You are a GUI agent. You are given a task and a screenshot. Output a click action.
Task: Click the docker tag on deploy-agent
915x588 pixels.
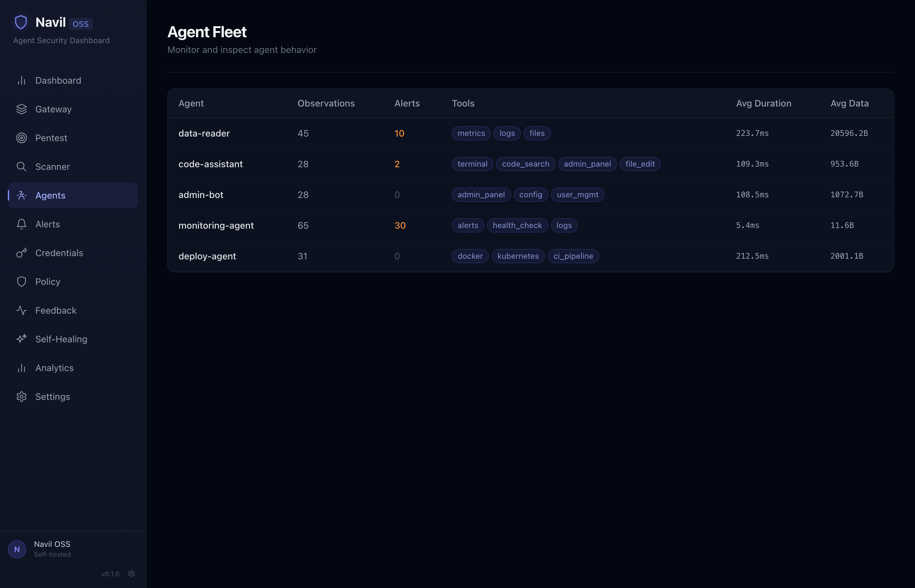coord(470,256)
